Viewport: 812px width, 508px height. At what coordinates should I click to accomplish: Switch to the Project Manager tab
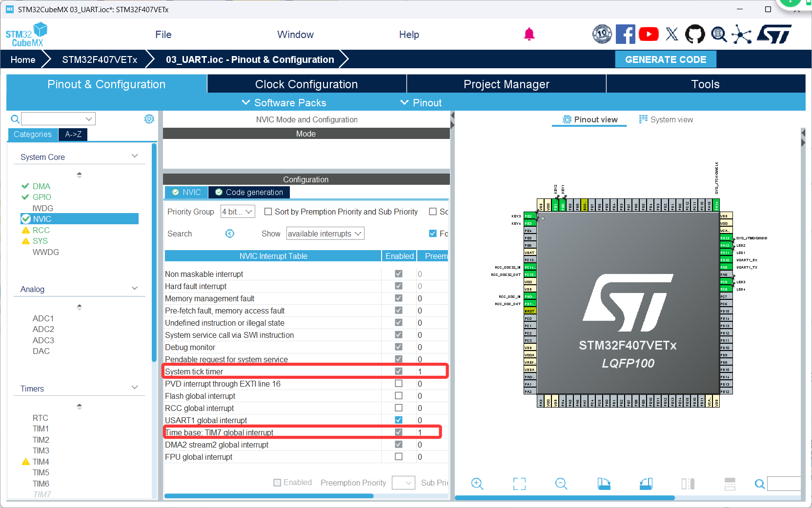tap(506, 84)
